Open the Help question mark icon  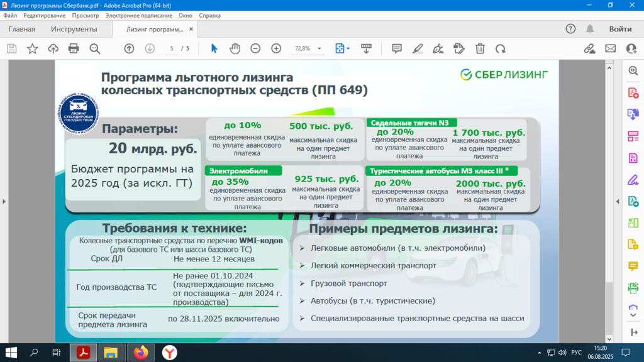(x=570, y=29)
